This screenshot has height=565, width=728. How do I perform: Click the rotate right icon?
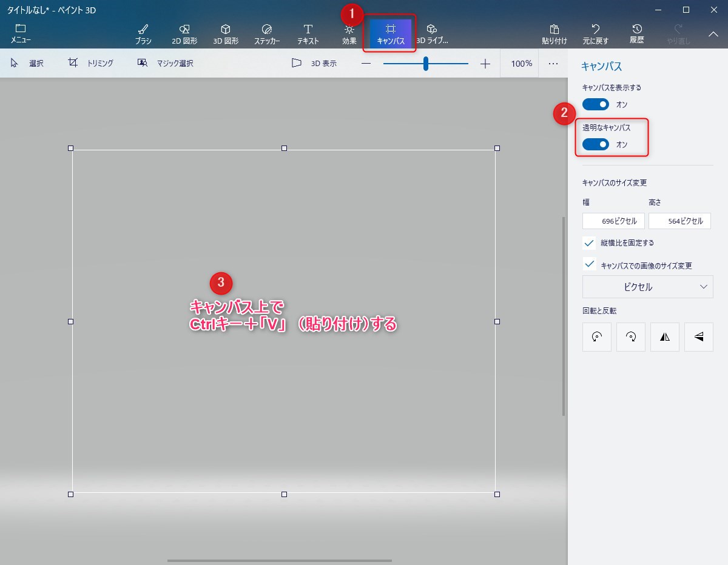pyautogui.click(x=631, y=337)
